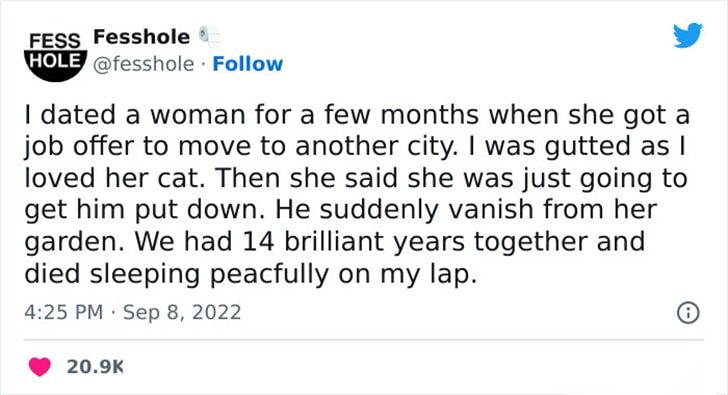Click the line mentioning 14 brilliant years
The width and height of the screenshot is (728, 395).
335,242
